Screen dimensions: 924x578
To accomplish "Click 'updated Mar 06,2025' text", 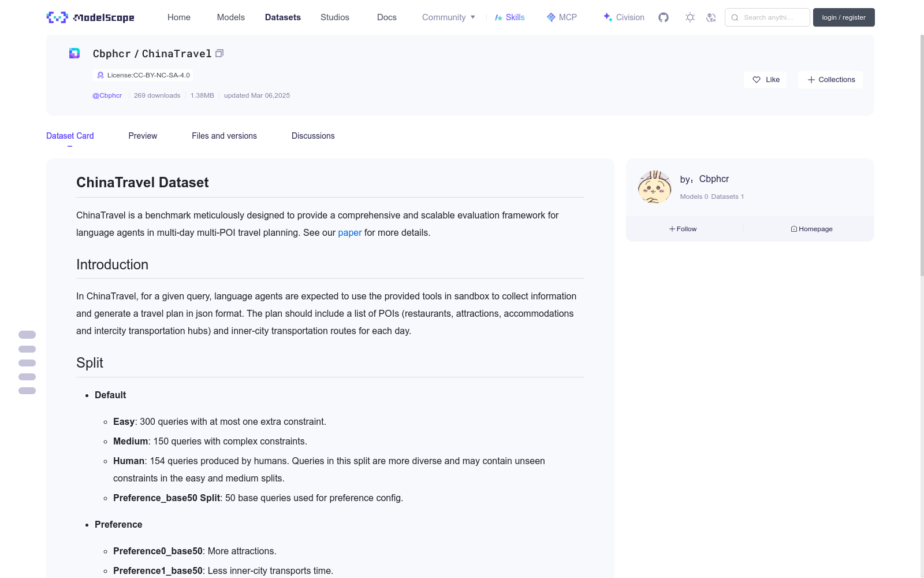I will [x=257, y=95].
